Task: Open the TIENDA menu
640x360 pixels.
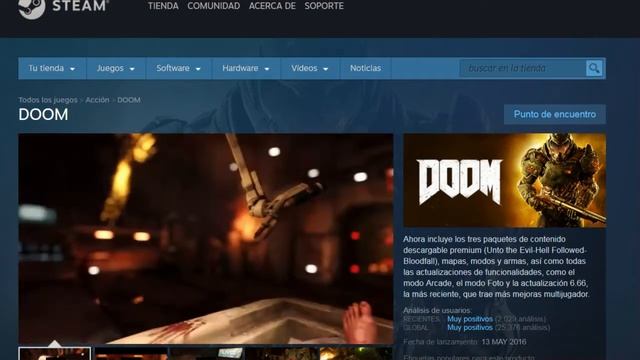Action: (163, 6)
